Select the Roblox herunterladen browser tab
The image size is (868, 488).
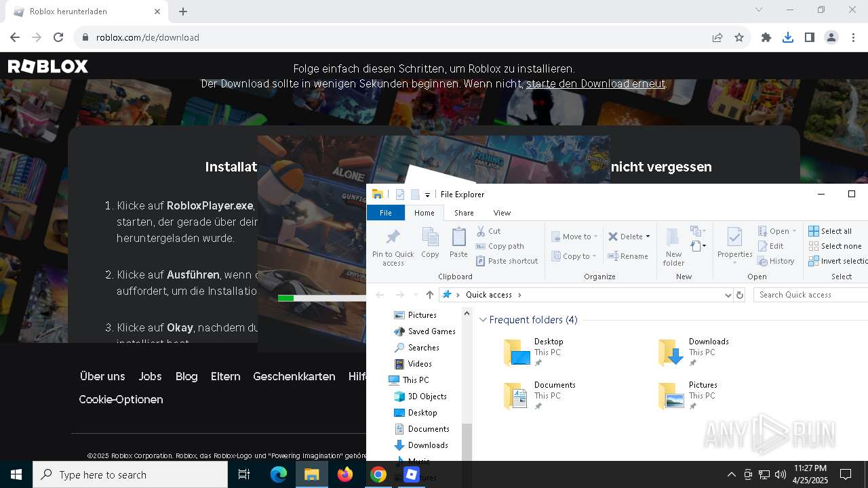(x=87, y=12)
